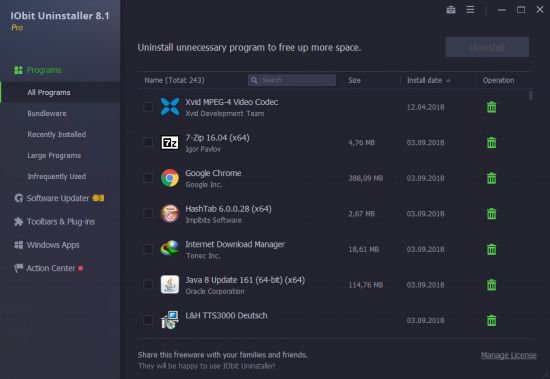
Task: Click the Internet Download Manager globe icon
Action: (170, 249)
